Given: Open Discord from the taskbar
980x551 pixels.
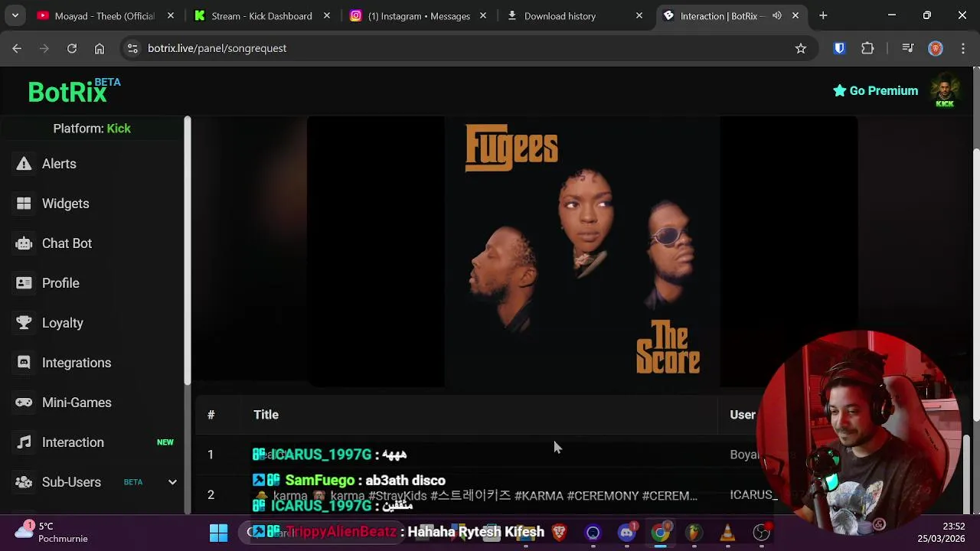Looking at the screenshot, I should point(627,533).
